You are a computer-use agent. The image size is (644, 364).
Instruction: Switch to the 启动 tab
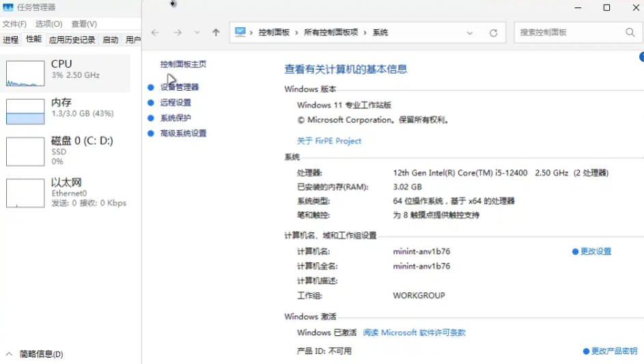click(x=110, y=40)
